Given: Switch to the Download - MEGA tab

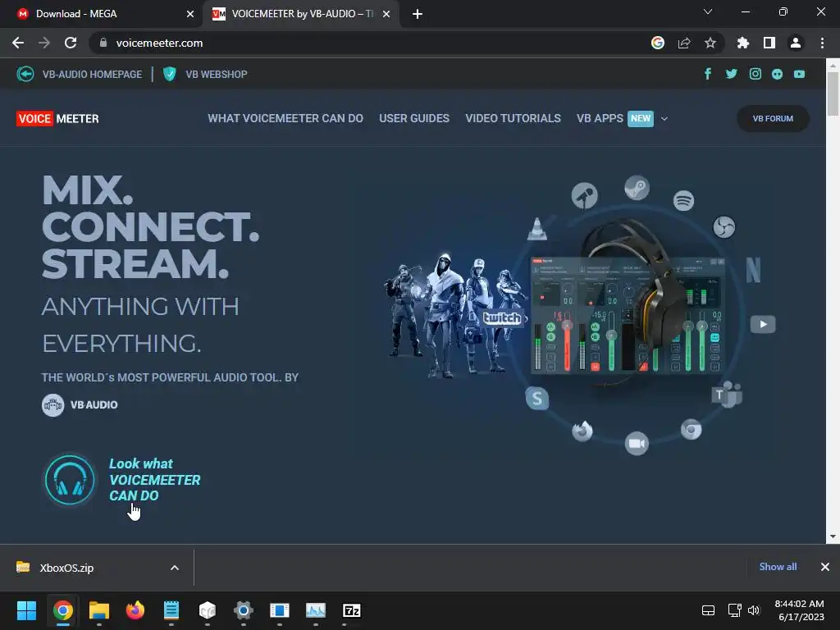Looking at the screenshot, I should coord(102,14).
